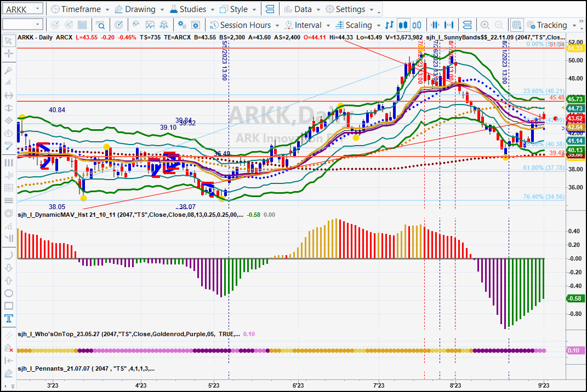Click the zoom in magnifier icon
587x392 pixels.
pos(485,25)
